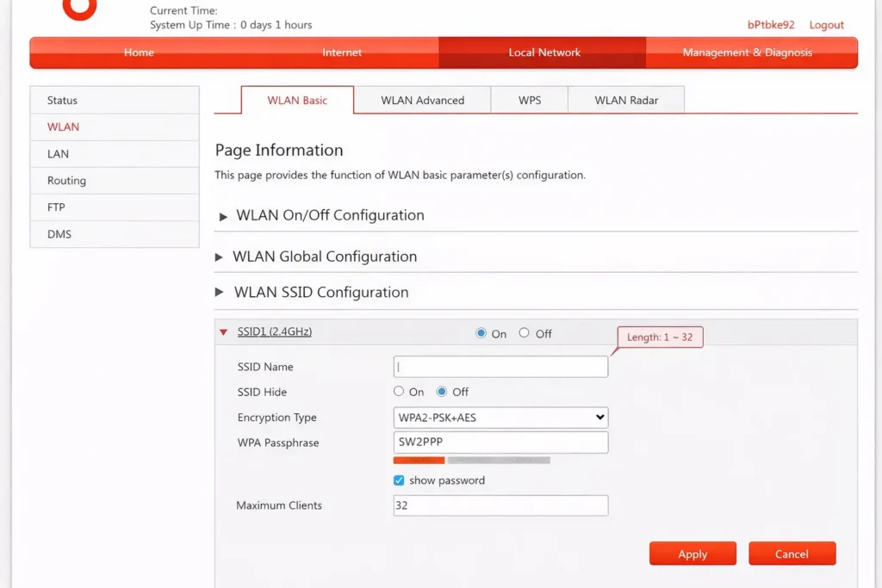Screen dimensions: 882x588
Task: Click the Apply button
Action: pos(693,554)
